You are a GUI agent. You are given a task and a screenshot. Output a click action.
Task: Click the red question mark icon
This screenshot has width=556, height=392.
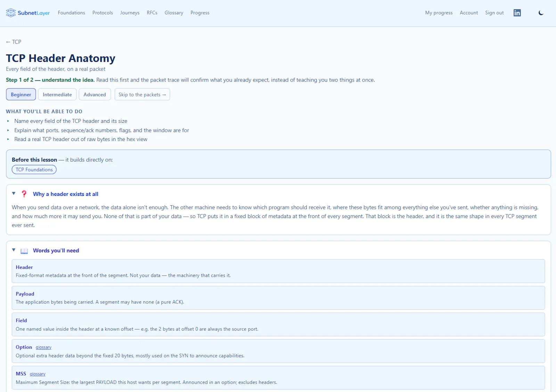24,194
